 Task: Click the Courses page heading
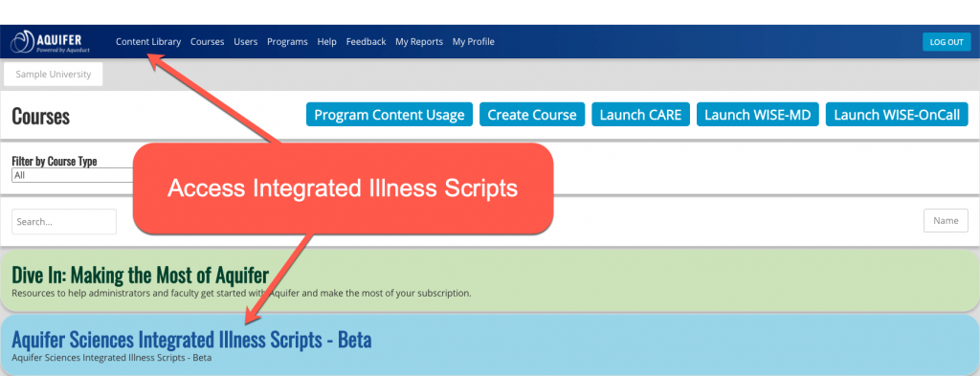(x=40, y=116)
